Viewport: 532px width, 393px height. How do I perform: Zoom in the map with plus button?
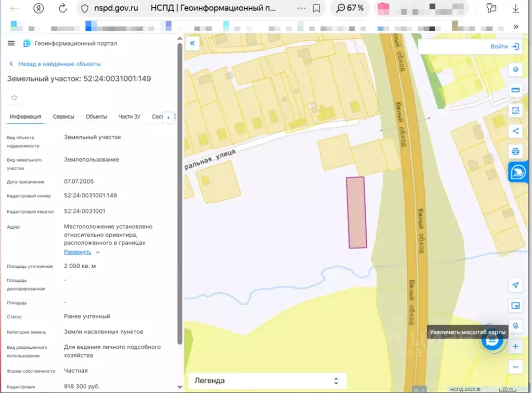point(515,346)
